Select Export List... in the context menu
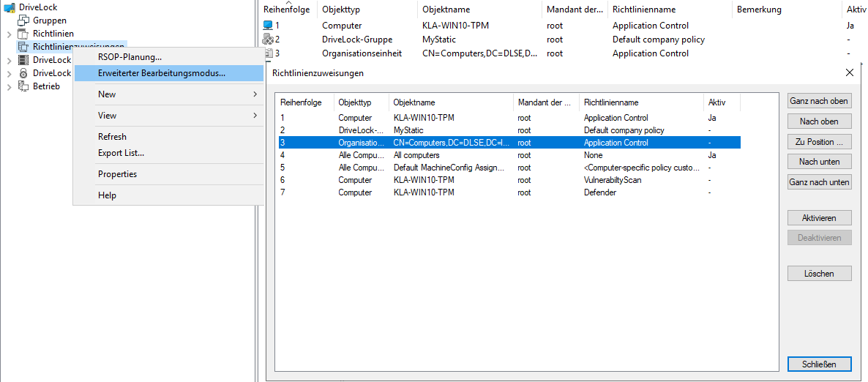 [x=169, y=153]
